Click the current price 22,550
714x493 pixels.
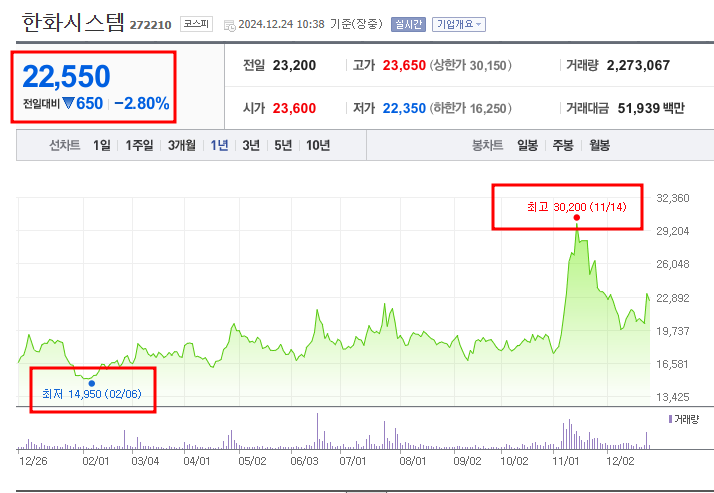[x=66, y=76]
